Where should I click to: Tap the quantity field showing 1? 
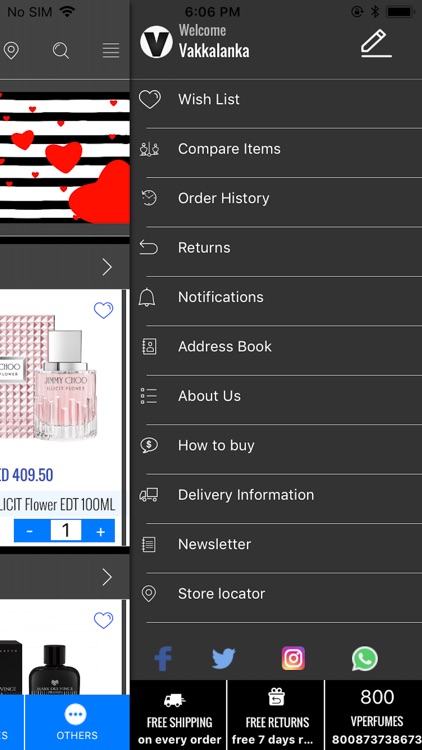(x=66, y=530)
